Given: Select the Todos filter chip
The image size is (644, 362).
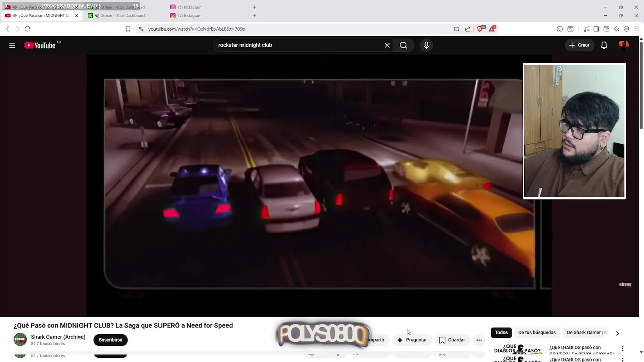Looking at the screenshot, I should pos(501,332).
